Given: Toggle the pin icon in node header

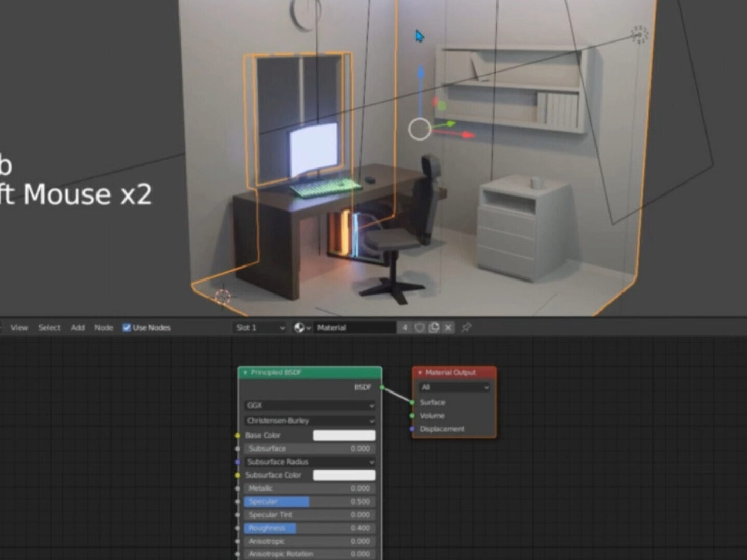Looking at the screenshot, I should 466,328.
